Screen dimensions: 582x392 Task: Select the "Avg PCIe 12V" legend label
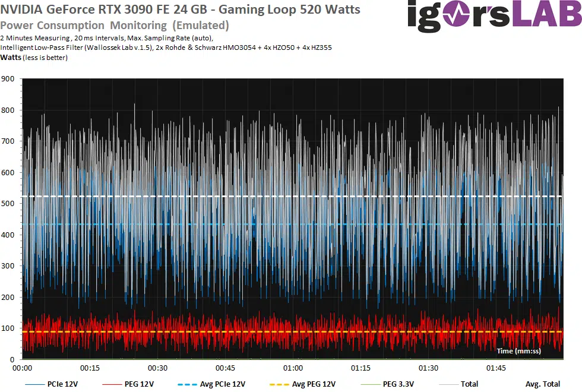pyautogui.click(x=223, y=384)
